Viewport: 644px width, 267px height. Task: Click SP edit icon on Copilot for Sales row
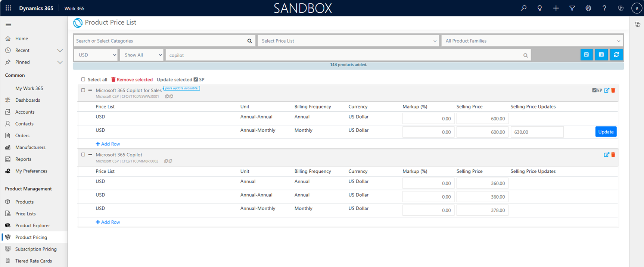[597, 90]
